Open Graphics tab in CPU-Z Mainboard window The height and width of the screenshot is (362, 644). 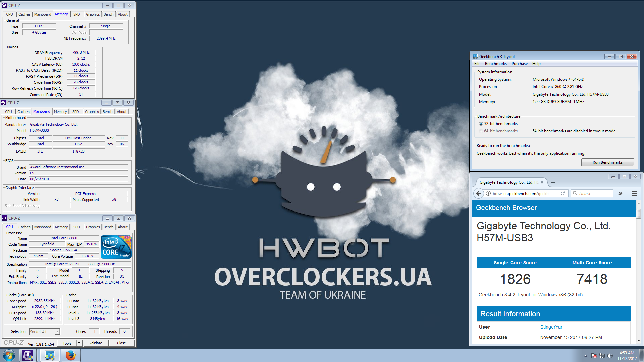(92, 112)
